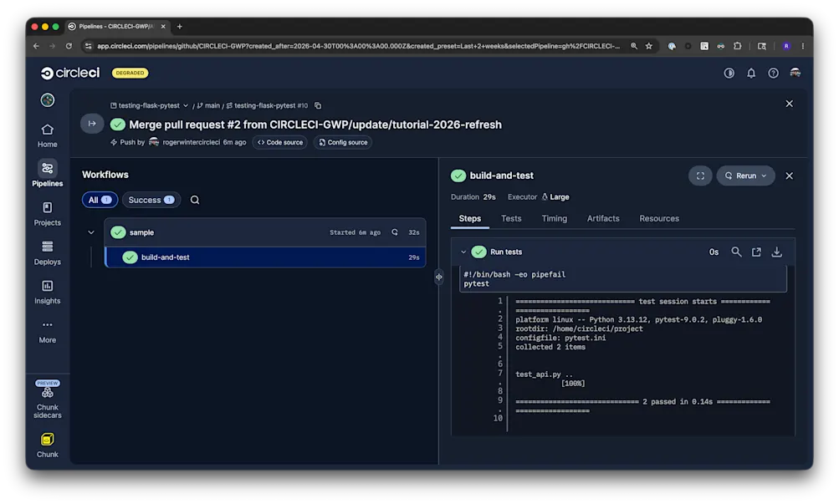Viewport: 839px width, 504px height.
Task: Close the pipeline details panel
Action: (790, 104)
